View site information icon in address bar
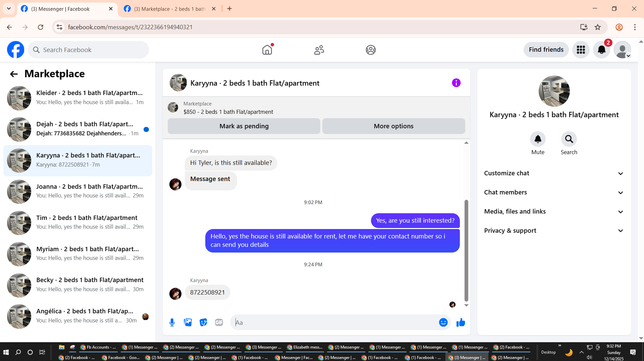Image resolution: width=644 pixels, height=361 pixels. [x=59, y=27]
